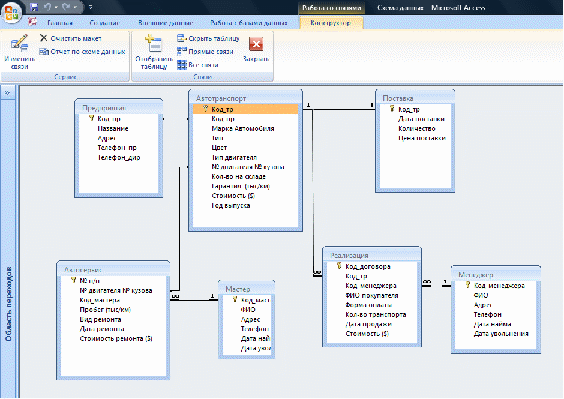Select the Код_менеджера field in Реализация
Image resolution: width=564 pixels, height=399 pixels.
point(372,286)
